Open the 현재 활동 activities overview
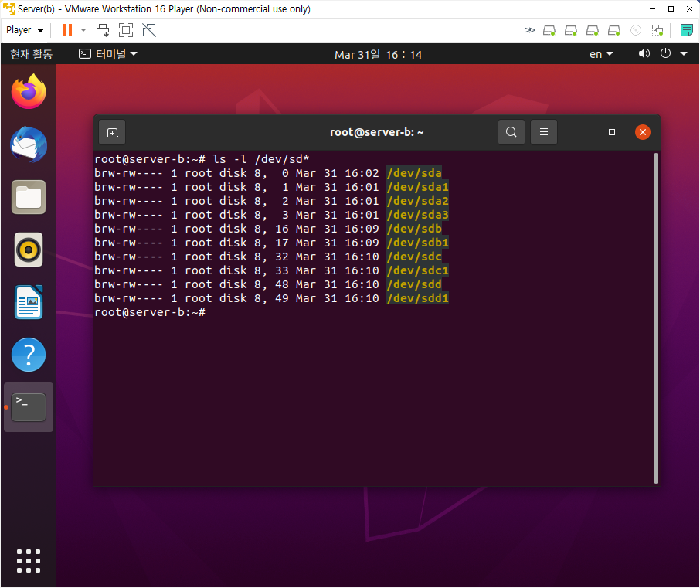The height and width of the screenshot is (588, 700). [31, 54]
